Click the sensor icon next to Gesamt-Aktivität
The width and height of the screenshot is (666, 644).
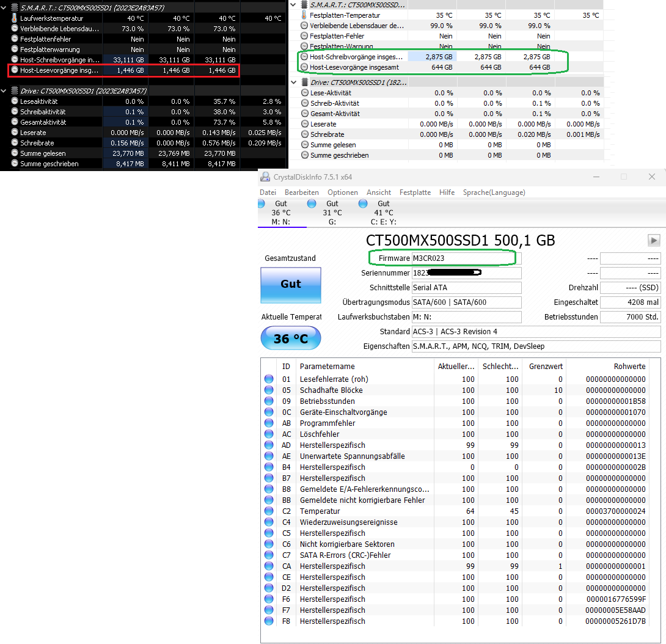tap(304, 114)
